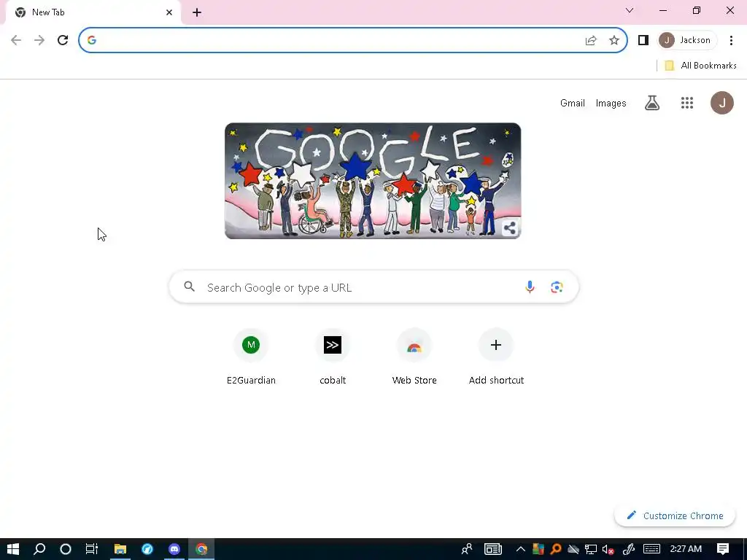Open the All Bookmarks folder
Viewport: 747px width, 560px height.
pos(700,65)
